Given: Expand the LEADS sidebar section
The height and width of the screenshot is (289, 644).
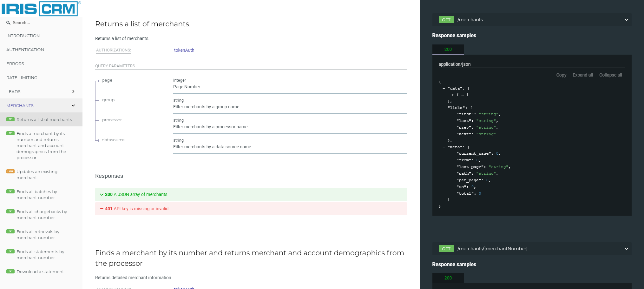Looking at the screenshot, I should (73, 91).
